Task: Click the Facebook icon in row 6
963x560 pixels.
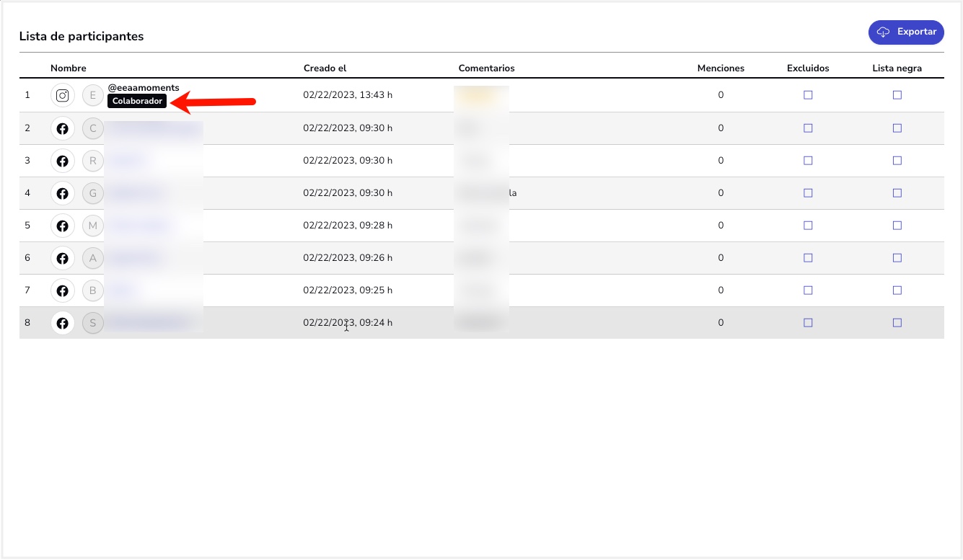Action: pyautogui.click(x=63, y=258)
